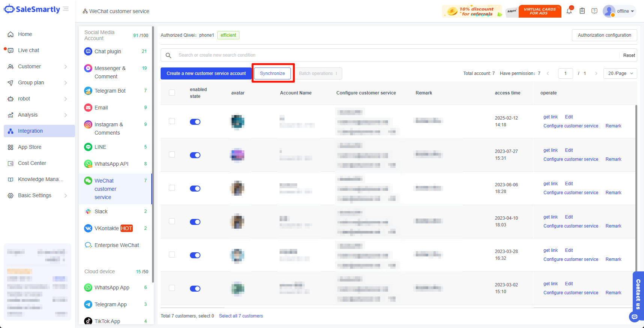Click the notification bell icon
The image size is (644, 328).
coord(569,11)
